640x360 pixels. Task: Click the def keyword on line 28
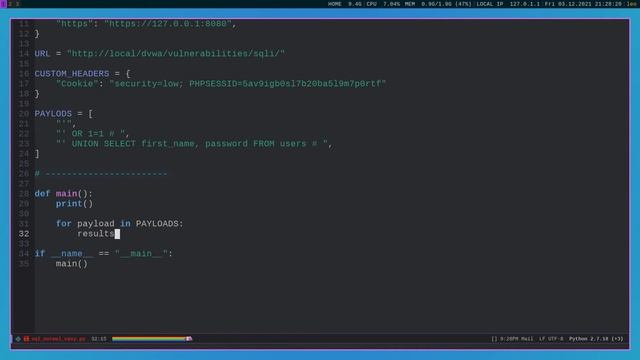click(x=42, y=194)
